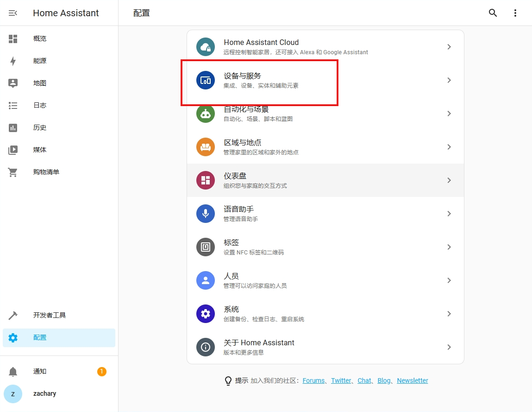The height and width of the screenshot is (412, 532).
Task: Click the 语音助手 microphone icon
Action: pyautogui.click(x=206, y=214)
